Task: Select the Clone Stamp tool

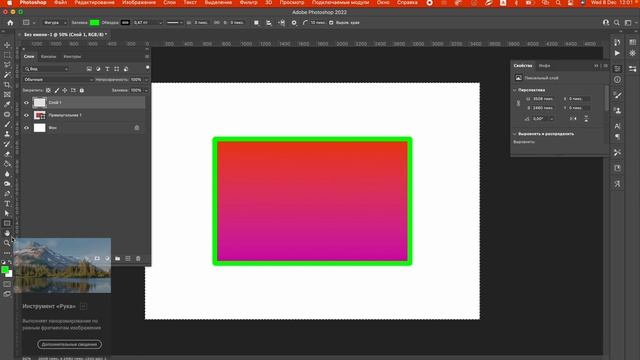Action: point(7,134)
